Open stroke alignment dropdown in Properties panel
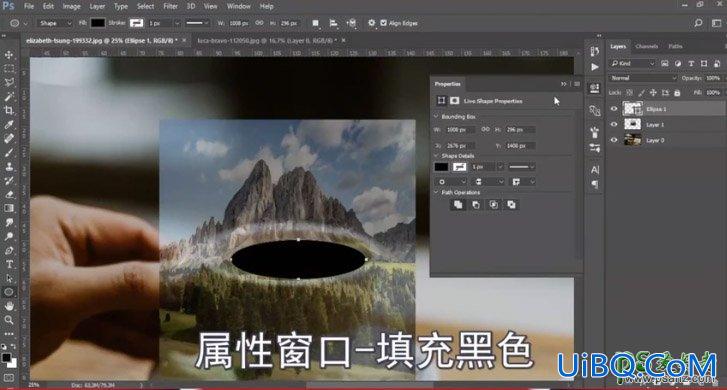Viewport: 727px width, 390px height. pyautogui.click(x=450, y=181)
